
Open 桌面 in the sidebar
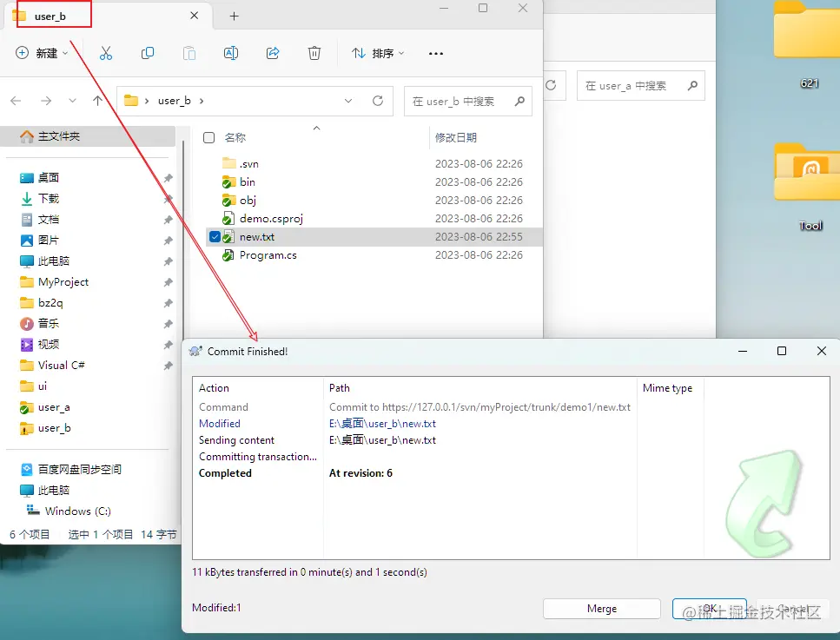[x=49, y=177]
